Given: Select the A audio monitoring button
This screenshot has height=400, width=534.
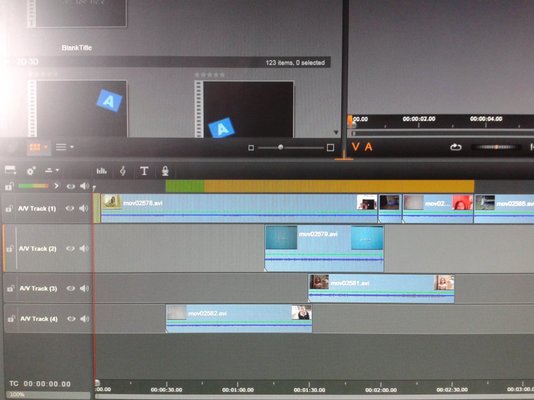Looking at the screenshot, I should 368,147.
